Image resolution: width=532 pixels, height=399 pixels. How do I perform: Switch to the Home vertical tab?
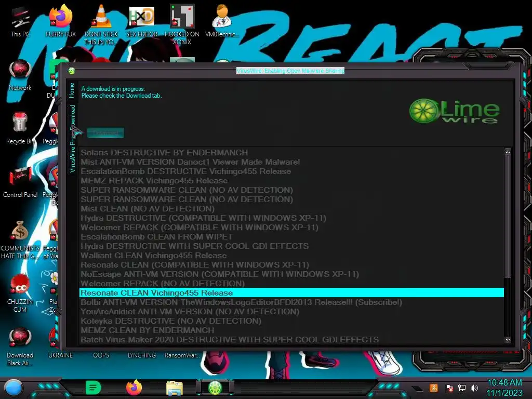point(72,90)
